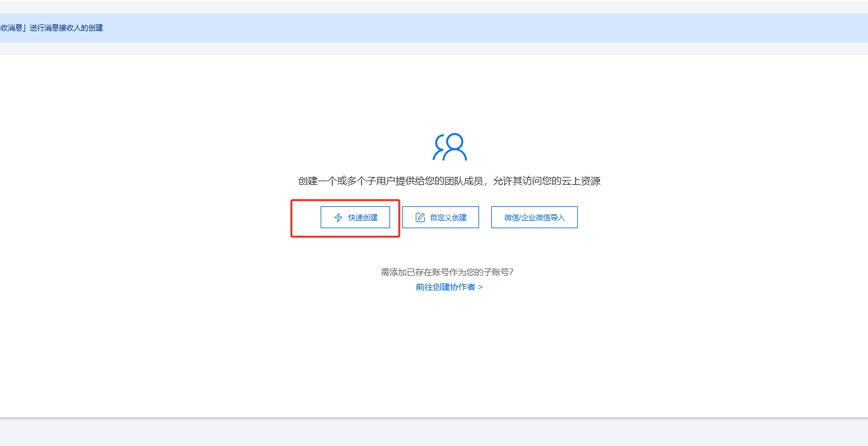The height and width of the screenshot is (446, 868).
Task: Click the banner text 进行消息接收人的创建
Action: tap(66, 28)
